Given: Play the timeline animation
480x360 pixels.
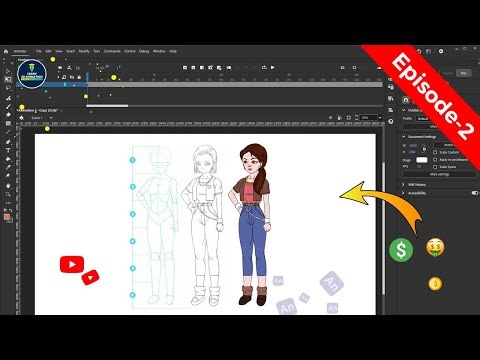Looking at the screenshot, I should click(273, 68).
